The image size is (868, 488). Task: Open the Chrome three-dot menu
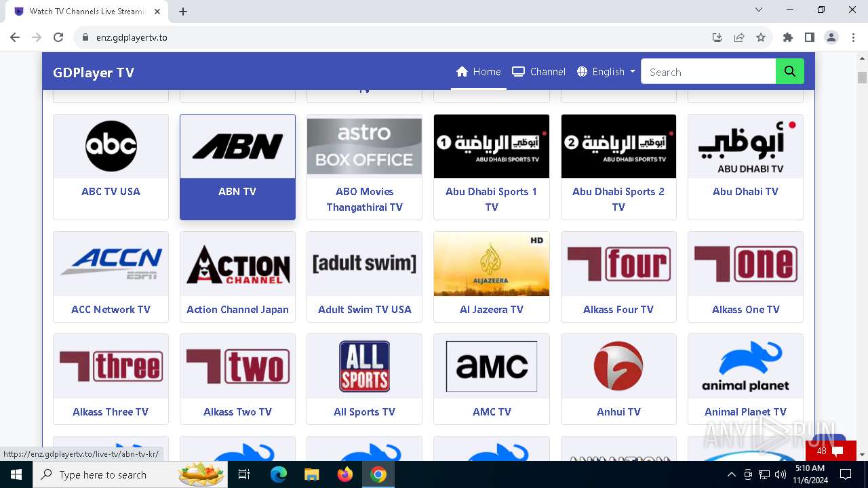[853, 37]
